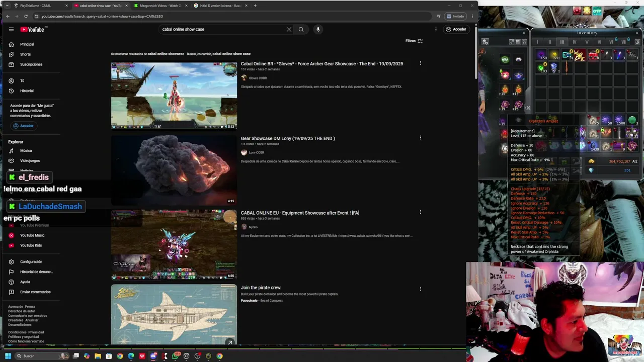644x362 pixels.
Task: Select Shorts in the sidebar
Action: 25,54
